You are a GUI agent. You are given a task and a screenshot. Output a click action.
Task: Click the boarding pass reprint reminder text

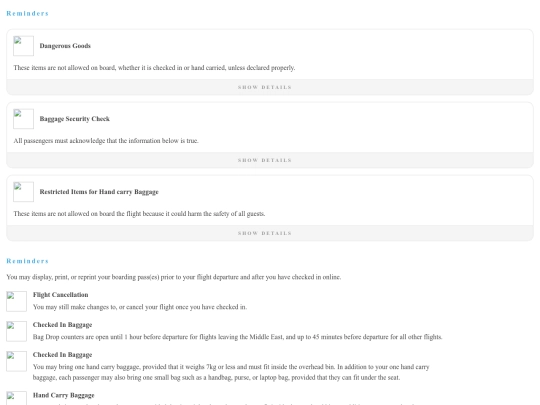tap(174, 277)
